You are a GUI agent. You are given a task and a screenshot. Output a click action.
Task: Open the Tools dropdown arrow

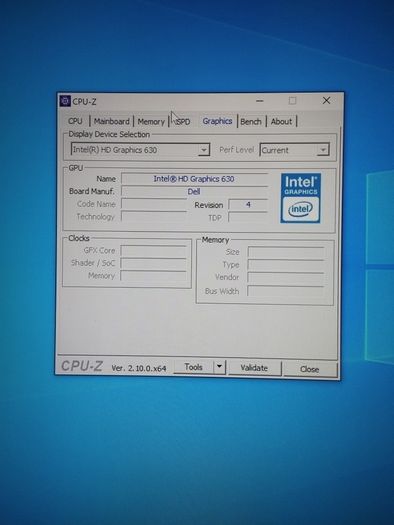pyautogui.click(x=219, y=367)
